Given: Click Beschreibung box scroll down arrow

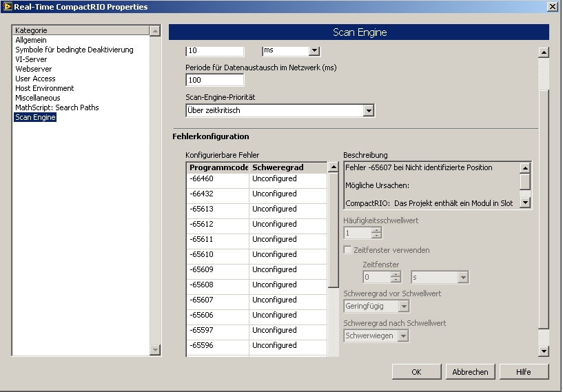Looking at the screenshot, I should pyautogui.click(x=525, y=203).
